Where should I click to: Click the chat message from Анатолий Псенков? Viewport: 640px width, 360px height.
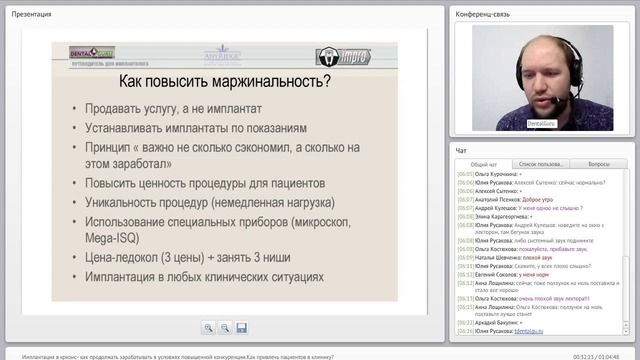[505, 200]
